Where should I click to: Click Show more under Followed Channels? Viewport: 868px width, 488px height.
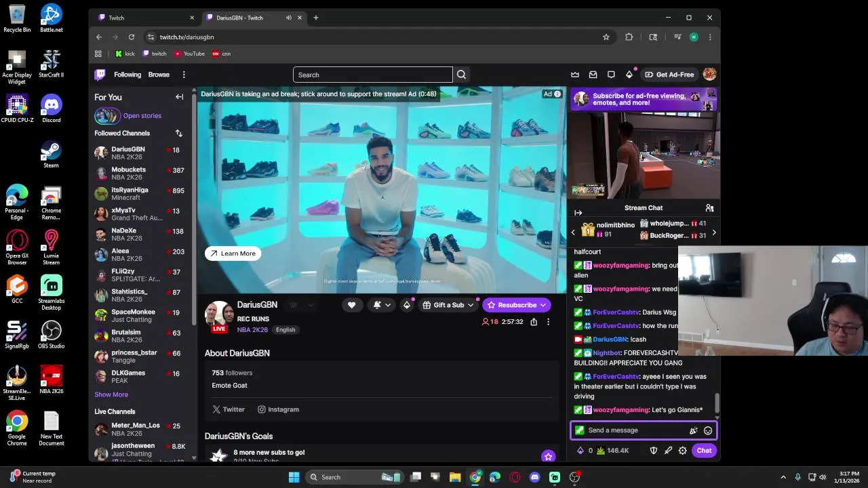111,394
